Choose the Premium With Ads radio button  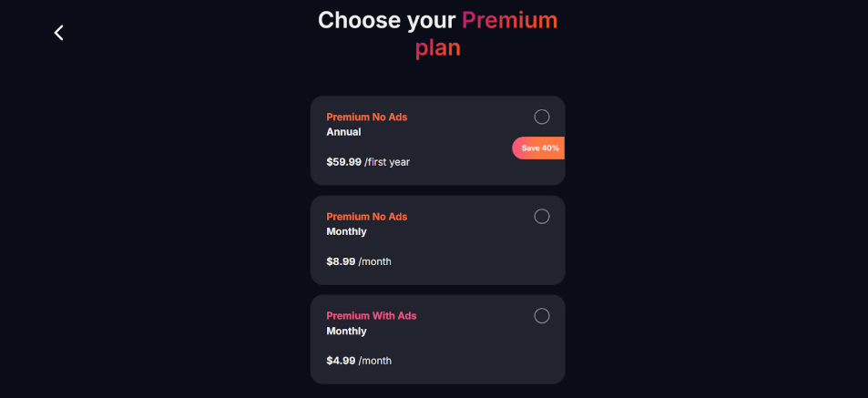point(541,316)
